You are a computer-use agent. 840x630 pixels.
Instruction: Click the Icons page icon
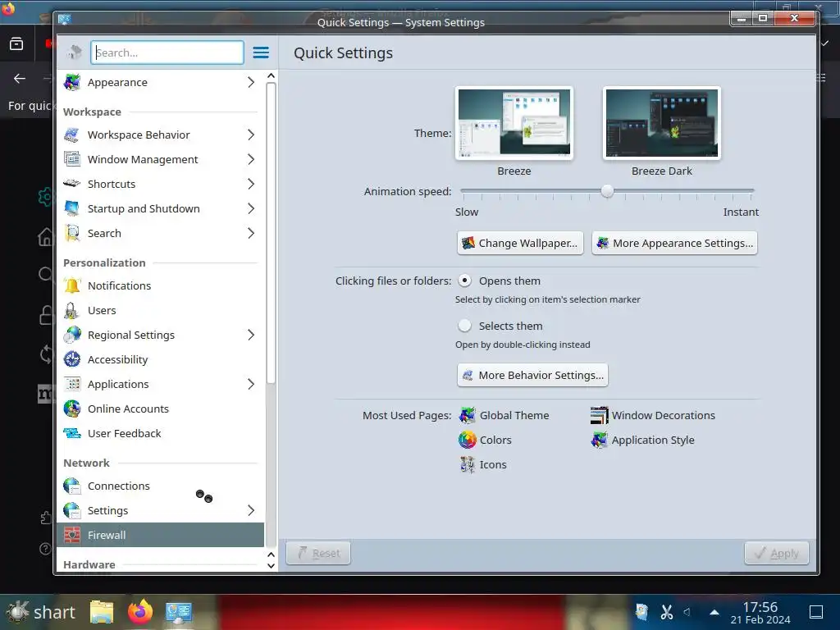(x=467, y=465)
